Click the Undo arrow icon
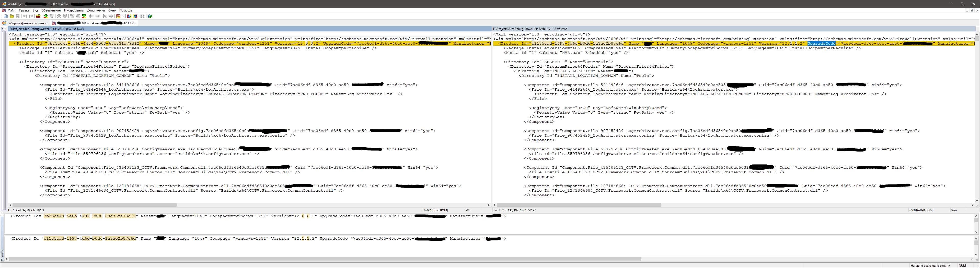This screenshot has width=980, height=268. tap(25, 16)
